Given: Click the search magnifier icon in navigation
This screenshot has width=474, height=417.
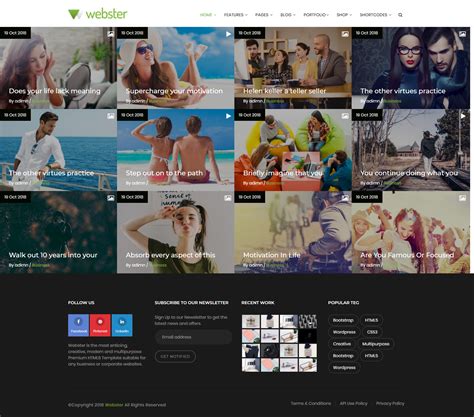Looking at the screenshot, I should 400,15.
